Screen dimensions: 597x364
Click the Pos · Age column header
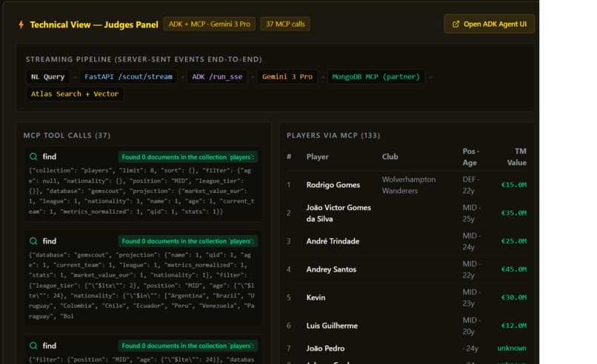tap(470, 157)
